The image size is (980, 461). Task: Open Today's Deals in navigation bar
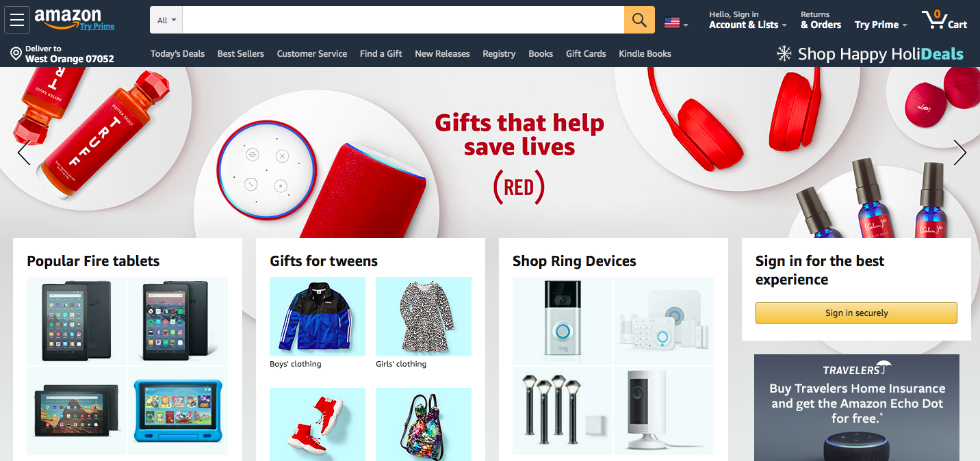click(x=177, y=53)
